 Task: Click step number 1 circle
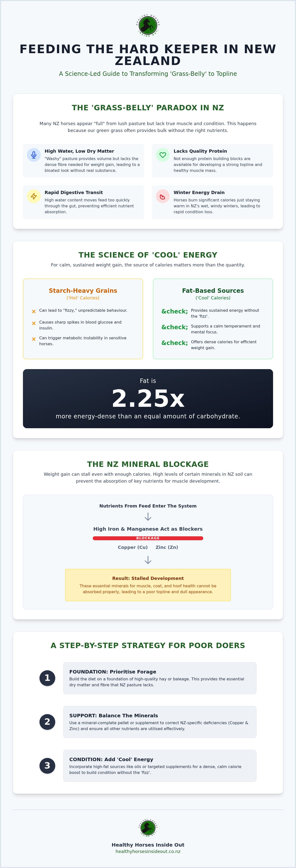[47, 678]
